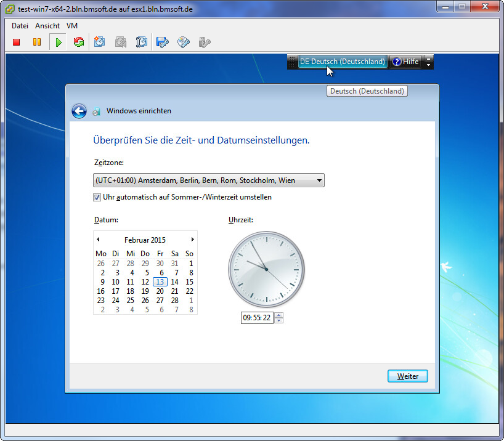Select February 20 in the calendar
This screenshot has width=504, height=441.
pyautogui.click(x=160, y=291)
